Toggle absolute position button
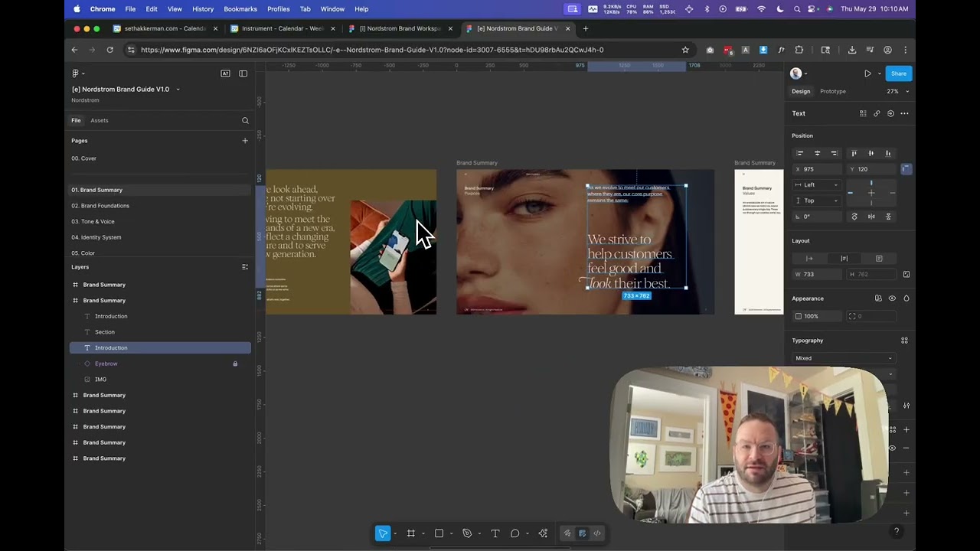Image resolution: width=980 pixels, height=551 pixels. pos(906,169)
